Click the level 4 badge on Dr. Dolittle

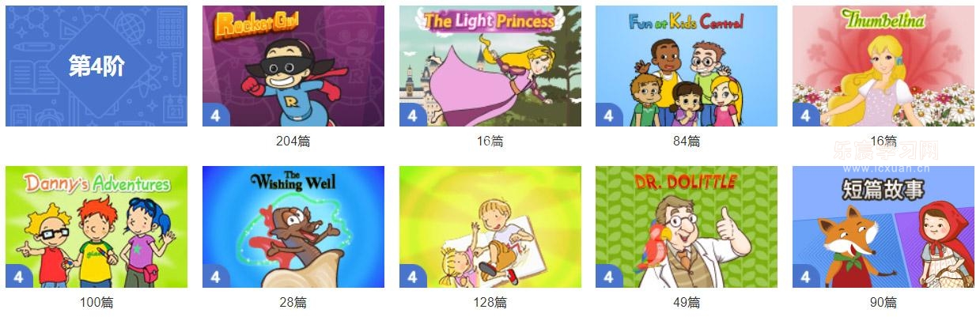pos(608,276)
